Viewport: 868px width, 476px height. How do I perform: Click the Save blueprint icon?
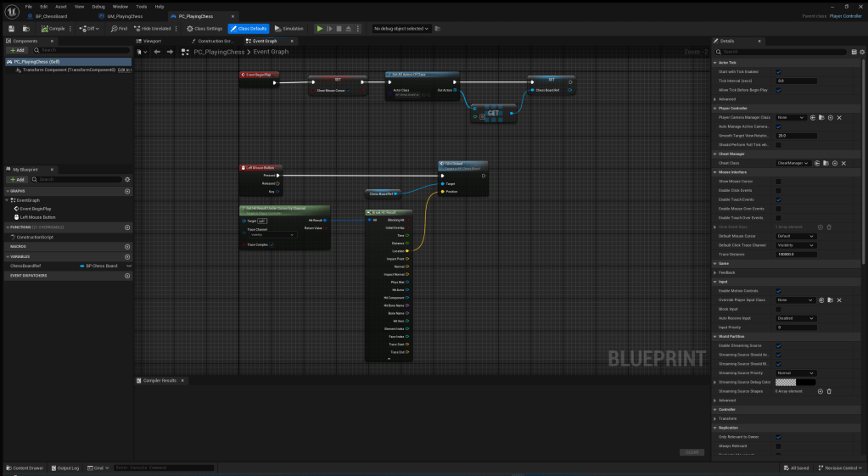tap(12, 29)
